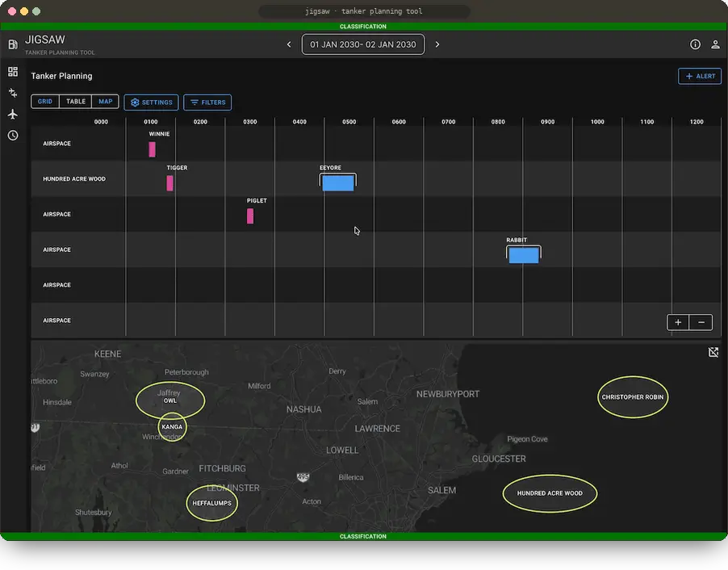Open the date range picker field
Image resolution: width=728 pixels, height=570 pixels.
(363, 44)
